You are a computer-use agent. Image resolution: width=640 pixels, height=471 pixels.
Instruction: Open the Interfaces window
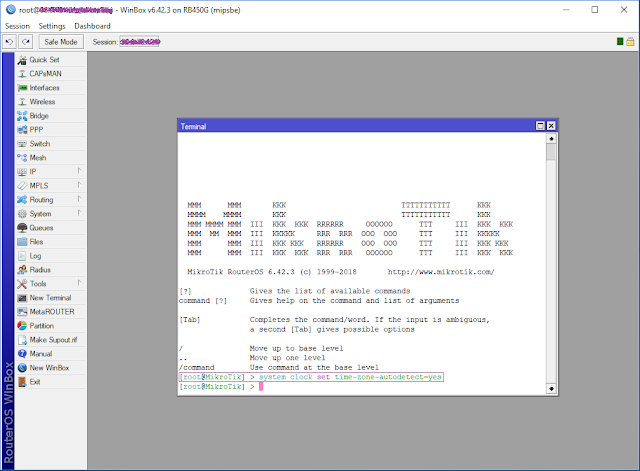51,88
